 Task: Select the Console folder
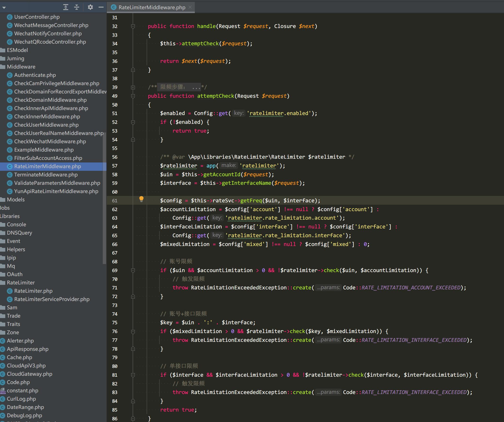click(x=16, y=225)
